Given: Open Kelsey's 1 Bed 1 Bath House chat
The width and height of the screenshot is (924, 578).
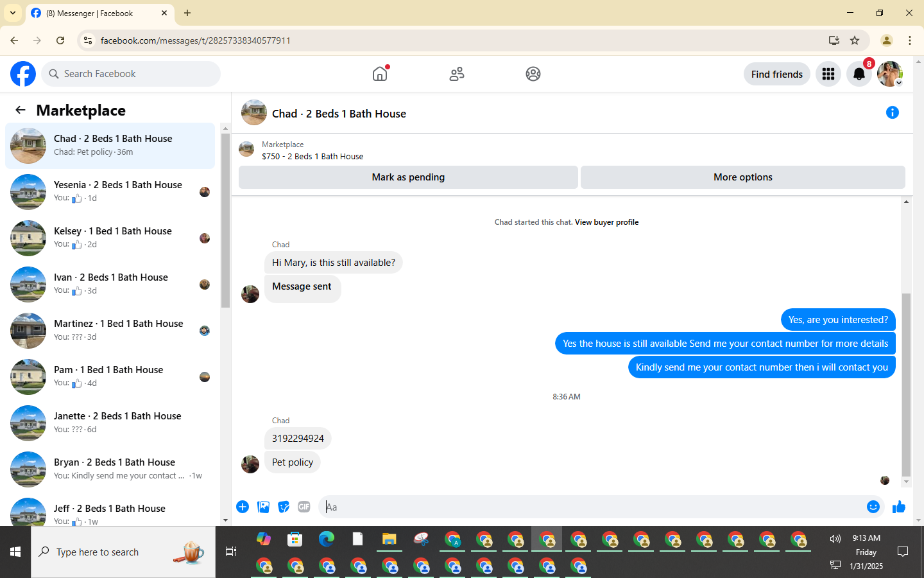Looking at the screenshot, I should 110,238.
